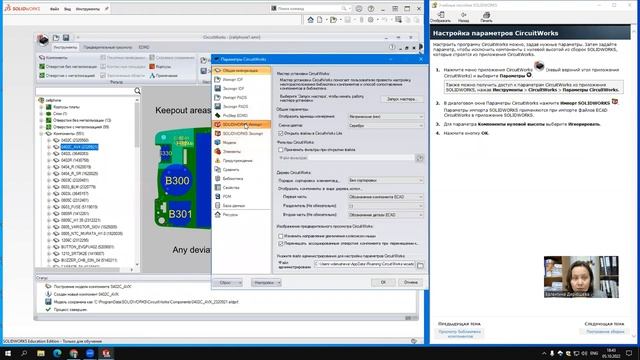
Task: Select SOLIDWORKS Export options entry
Action: [x=241, y=133]
